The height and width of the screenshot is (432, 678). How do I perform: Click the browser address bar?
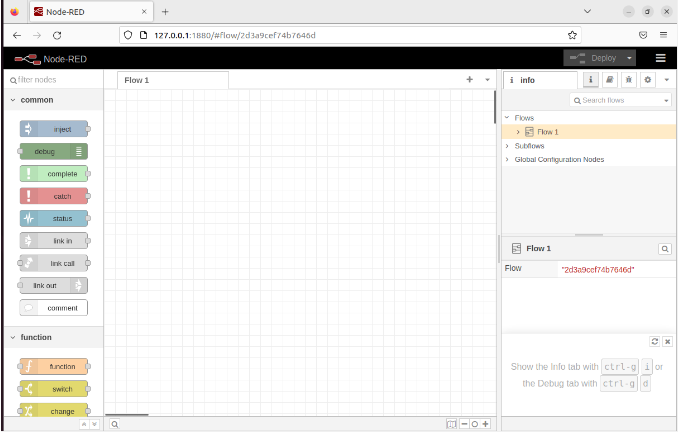click(x=350, y=35)
